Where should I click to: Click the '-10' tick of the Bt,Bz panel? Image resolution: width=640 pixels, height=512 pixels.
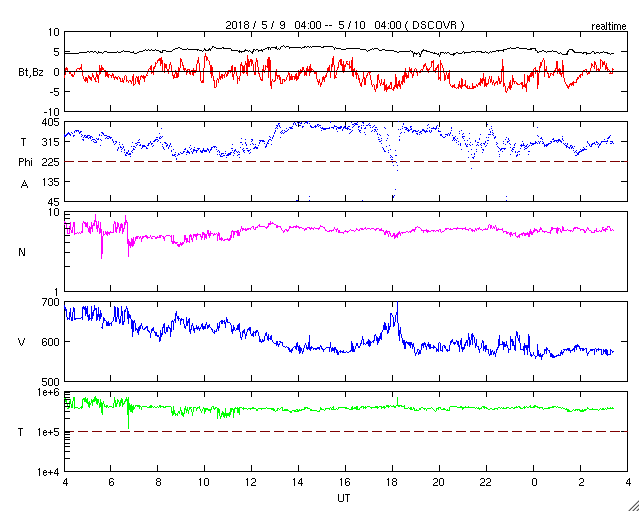tap(51, 111)
